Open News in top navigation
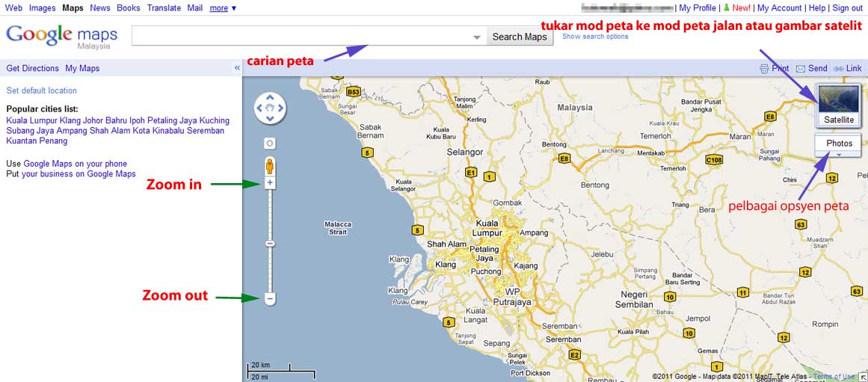The image size is (868, 382). coord(100,7)
